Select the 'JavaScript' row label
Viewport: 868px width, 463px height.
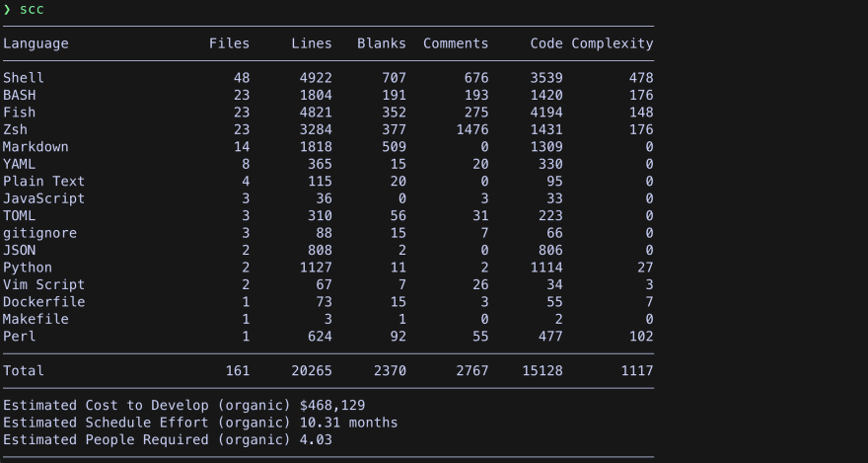tap(43, 198)
